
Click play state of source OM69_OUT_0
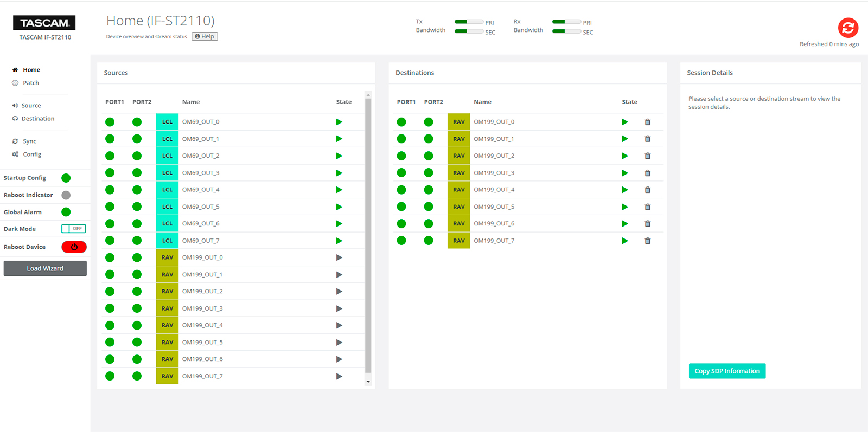[339, 122]
